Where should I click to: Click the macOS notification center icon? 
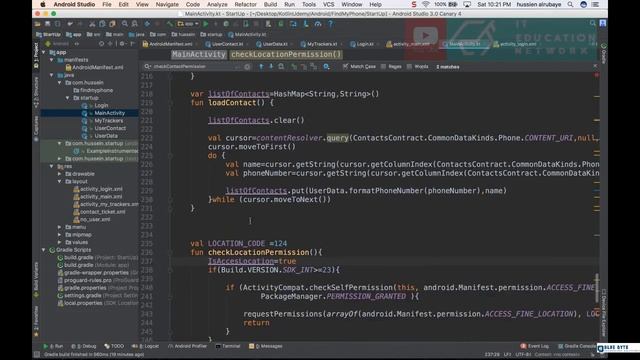click(596, 4)
